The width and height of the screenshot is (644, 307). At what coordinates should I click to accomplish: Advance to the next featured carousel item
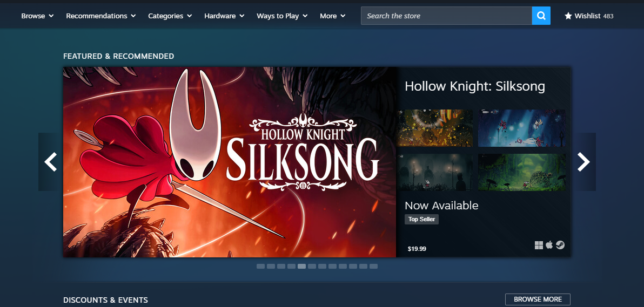(584, 162)
